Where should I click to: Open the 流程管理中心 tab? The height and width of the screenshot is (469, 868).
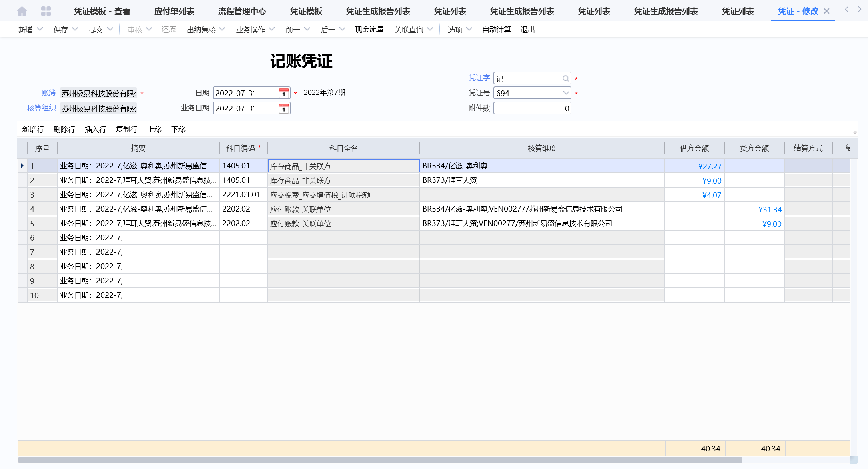pos(242,11)
